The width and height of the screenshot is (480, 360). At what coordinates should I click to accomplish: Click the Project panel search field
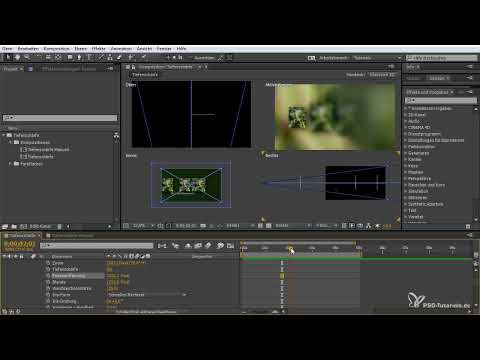(60, 118)
